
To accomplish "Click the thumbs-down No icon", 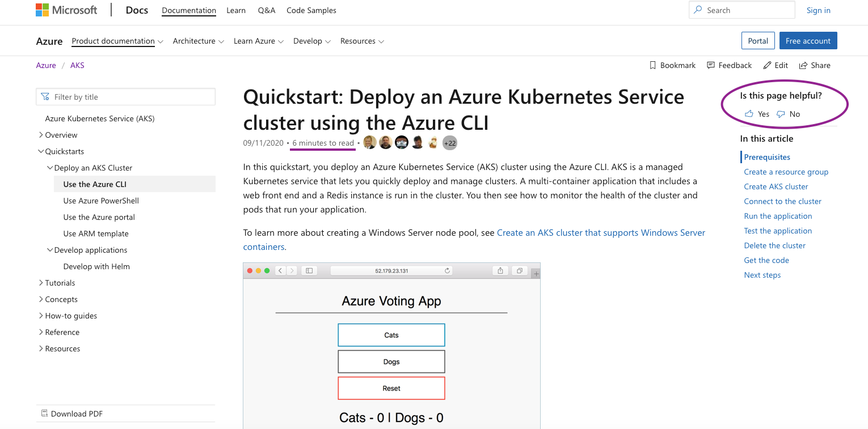I will (x=781, y=114).
